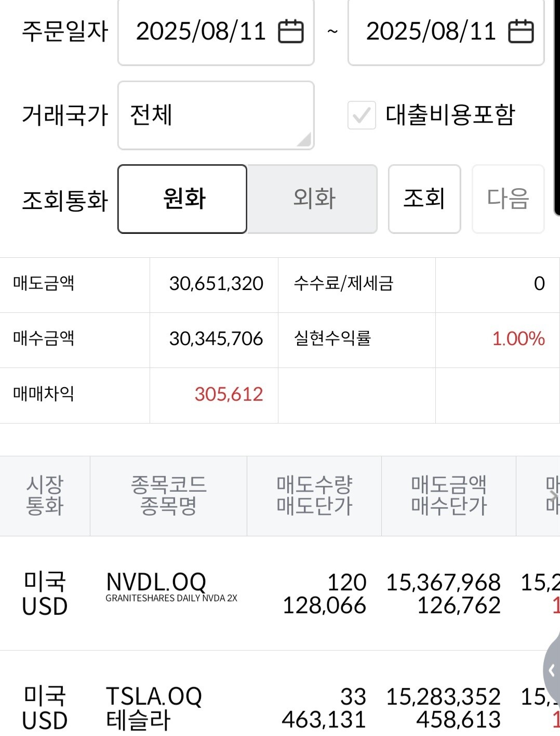Image resolution: width=560 pixels, height=736 pixels.
Task: Open the end date calendar icon
Action: point(521,32)
